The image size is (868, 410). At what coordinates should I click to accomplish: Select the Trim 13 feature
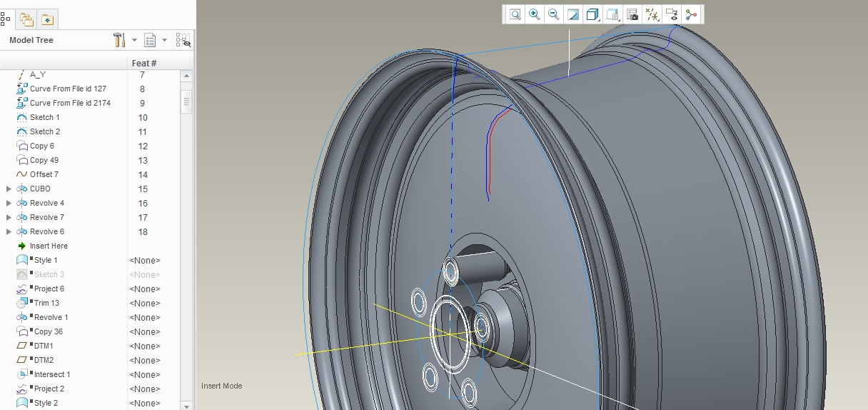tap(47, 303)
